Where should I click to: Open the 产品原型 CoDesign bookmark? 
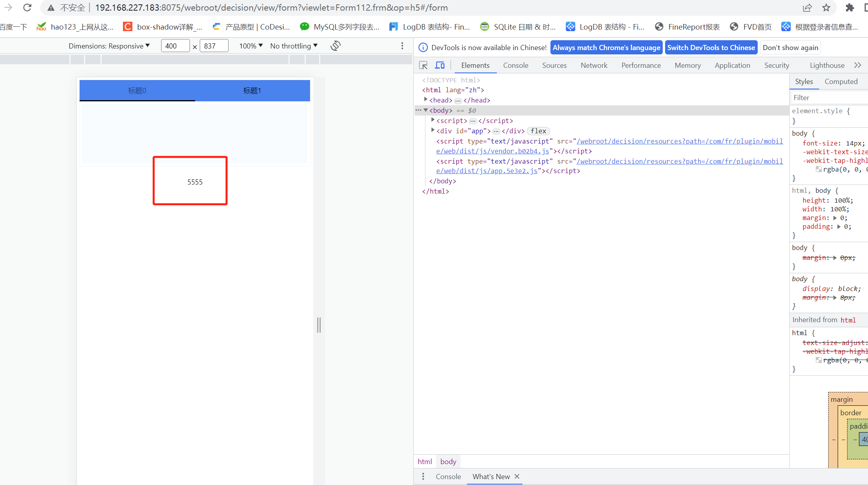click(x=251, y=26)
